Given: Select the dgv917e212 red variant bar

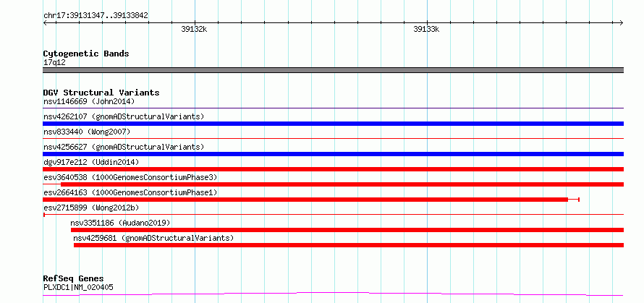Looking at the screenshot, I should [x=333, y=169].
